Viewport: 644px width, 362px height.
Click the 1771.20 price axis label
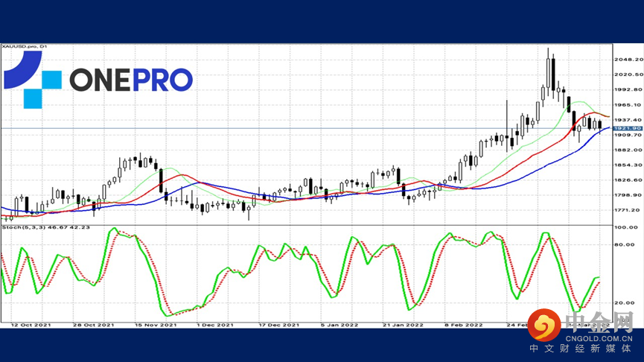[x=623, y=211]
